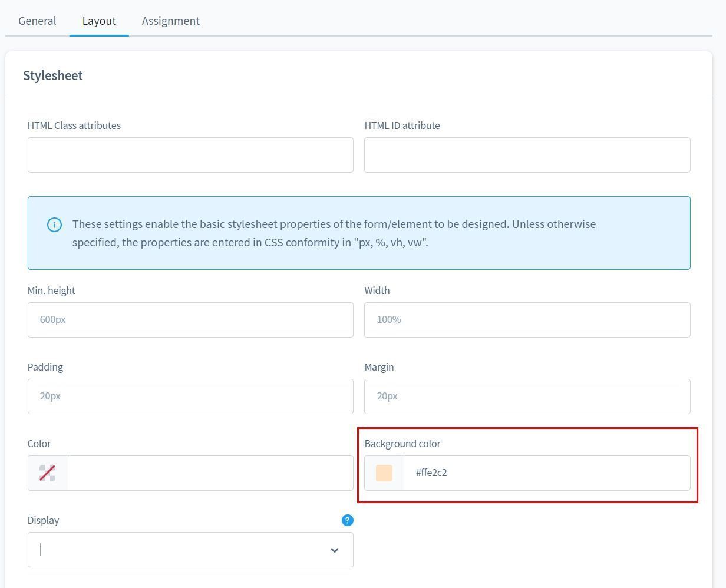The image size is (726, 588).
Task: Open the empty Color swatch picker
Action: coord(47,473)
